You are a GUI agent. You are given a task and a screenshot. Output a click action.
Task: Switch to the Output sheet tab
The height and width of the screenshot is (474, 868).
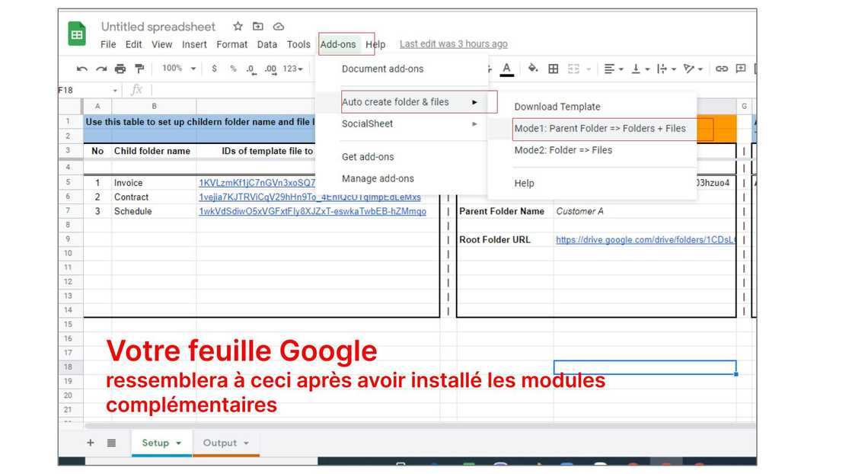coord(220,443)
